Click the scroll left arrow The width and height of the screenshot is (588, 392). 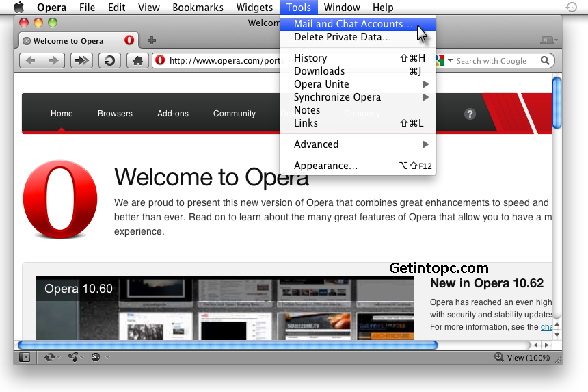(535, 345)
